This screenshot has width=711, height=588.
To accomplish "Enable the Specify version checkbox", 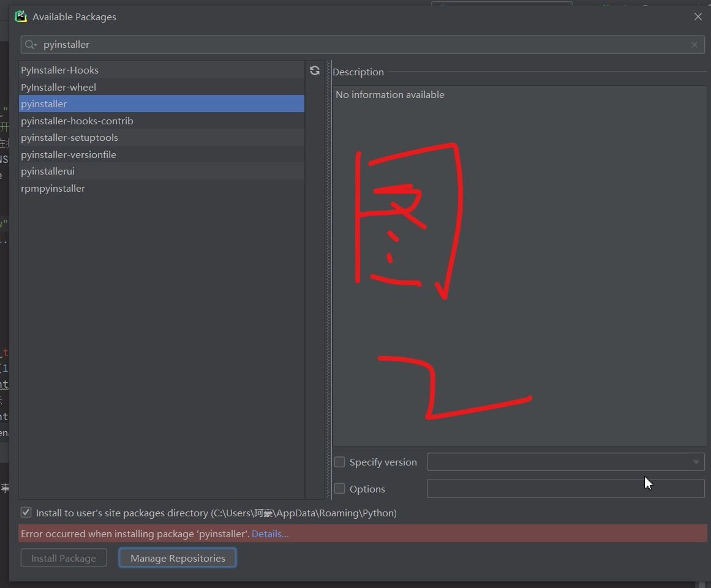I will [340, 462].
